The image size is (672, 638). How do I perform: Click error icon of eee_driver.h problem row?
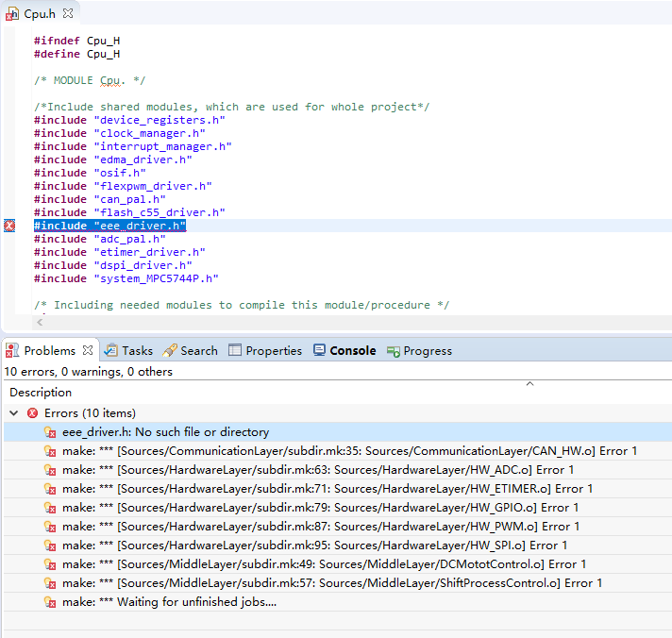pos(50,432)
